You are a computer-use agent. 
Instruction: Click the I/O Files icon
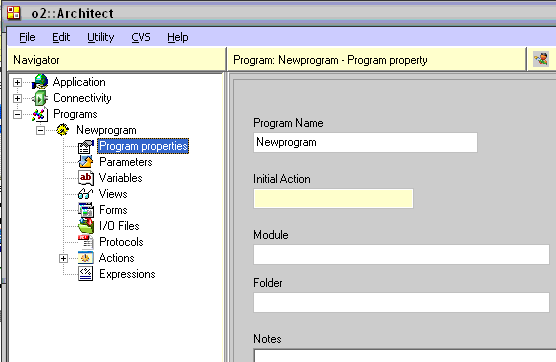coord(86,226)
